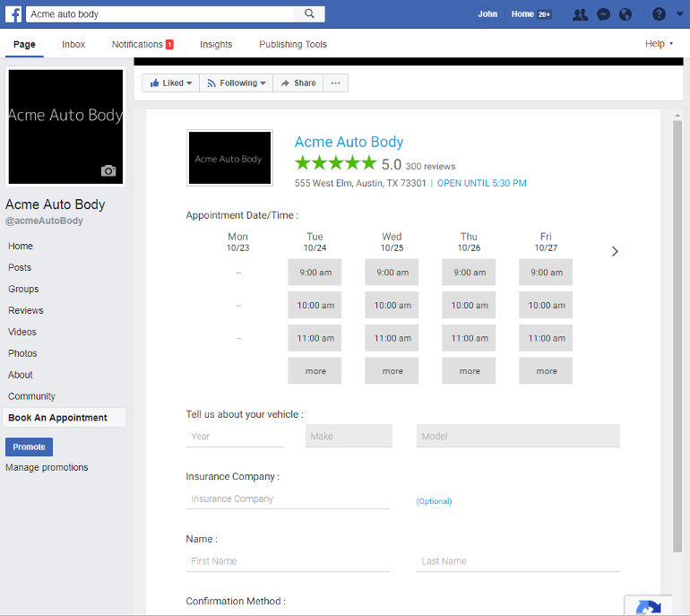Expand the Help dropdown

[659, 44]
